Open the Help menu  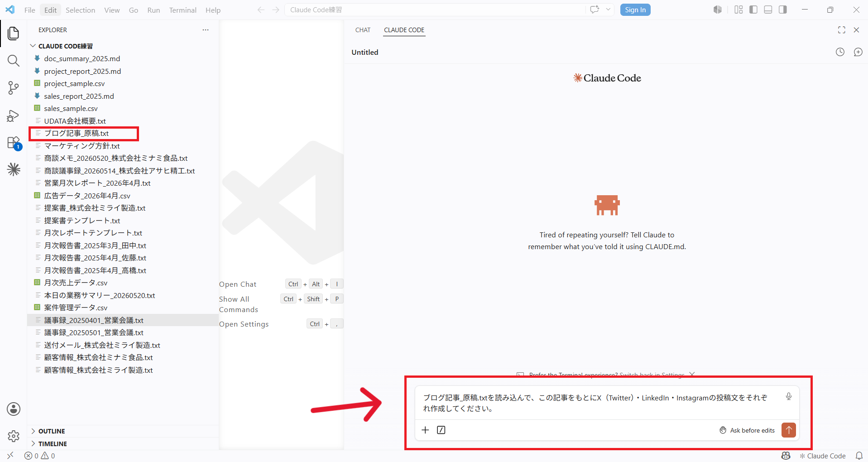[x=213, y=10]
